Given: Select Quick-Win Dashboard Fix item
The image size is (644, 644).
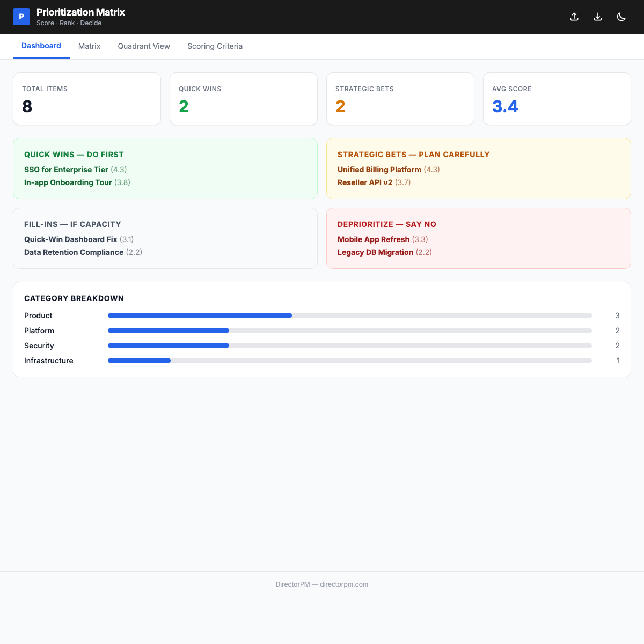Looking at the screenshot, I should 79,239.
